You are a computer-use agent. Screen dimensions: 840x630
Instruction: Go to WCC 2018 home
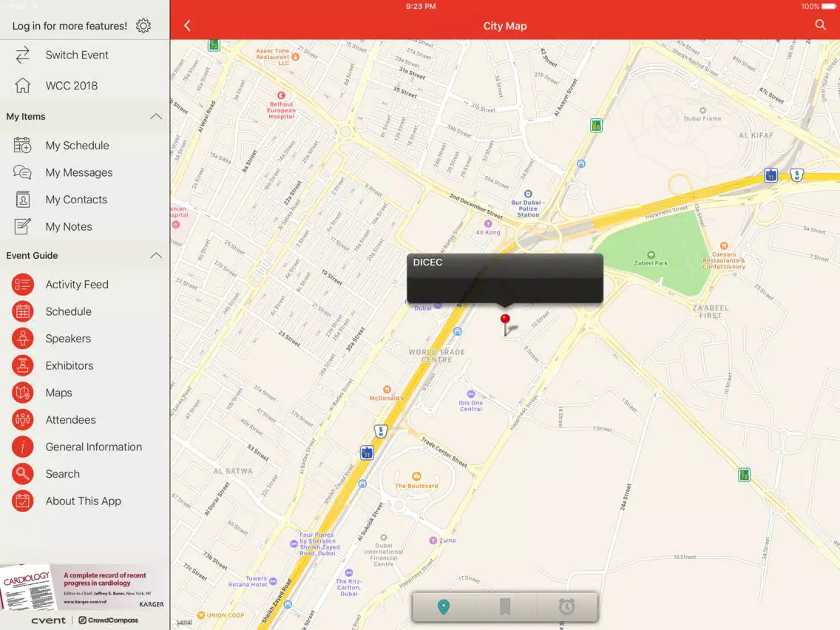click(x=84, y=86)
